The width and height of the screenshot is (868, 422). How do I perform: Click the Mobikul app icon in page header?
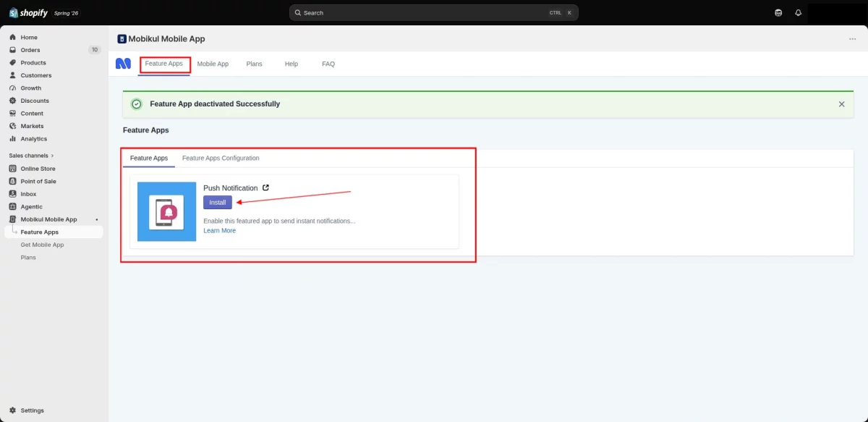point(122,39)
